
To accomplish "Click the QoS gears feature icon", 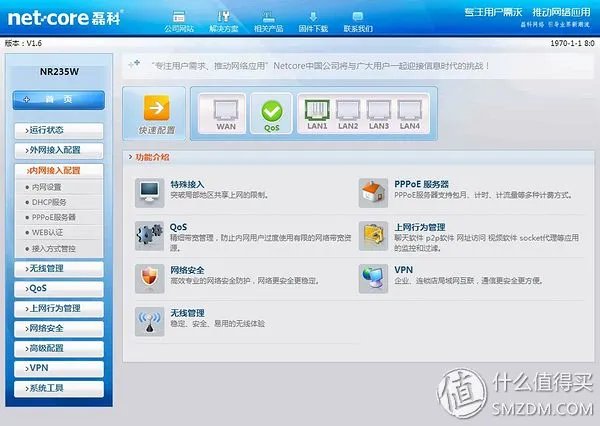I will click(x=150, y=235).
